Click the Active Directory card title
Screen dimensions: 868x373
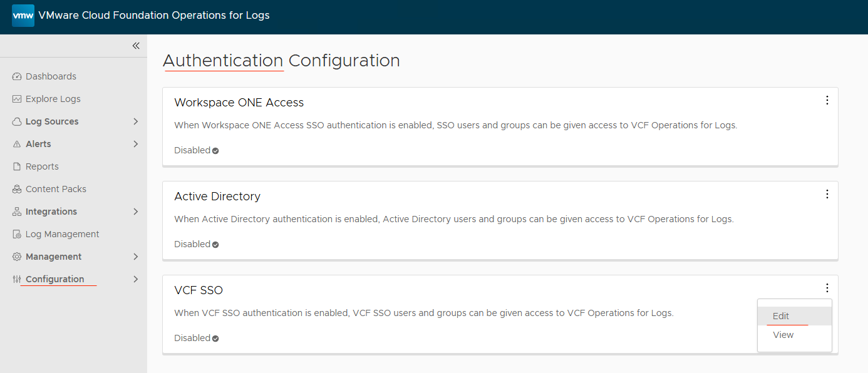[217, 197]
